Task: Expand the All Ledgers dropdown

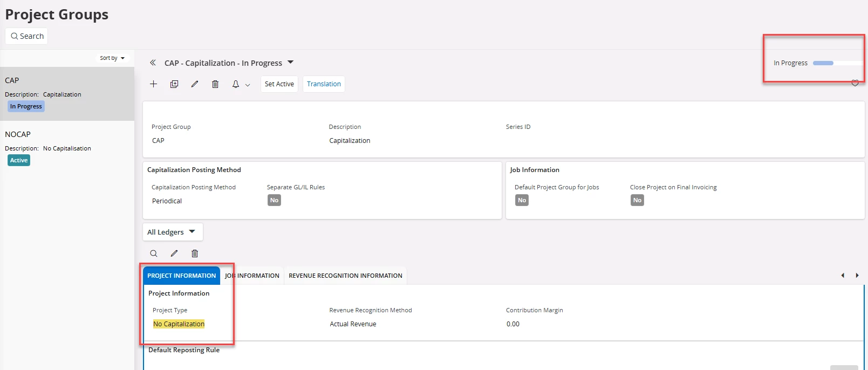Action: (x=172, y=232)
